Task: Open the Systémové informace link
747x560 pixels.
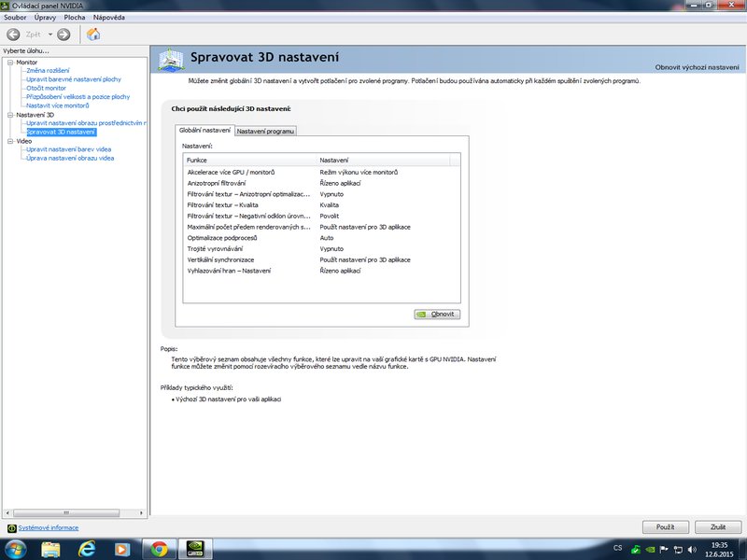Action: pos(46,528)
